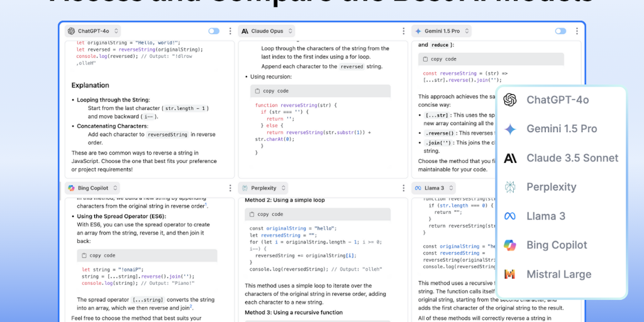
Task: Open the three-dot menu of Perplexity panel
Action: 403,188
